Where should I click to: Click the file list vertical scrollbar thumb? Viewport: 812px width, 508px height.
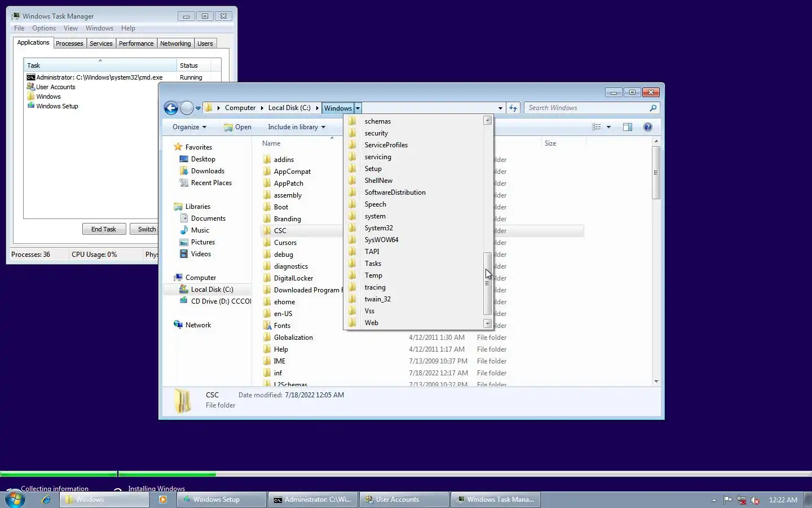[656, 173]
